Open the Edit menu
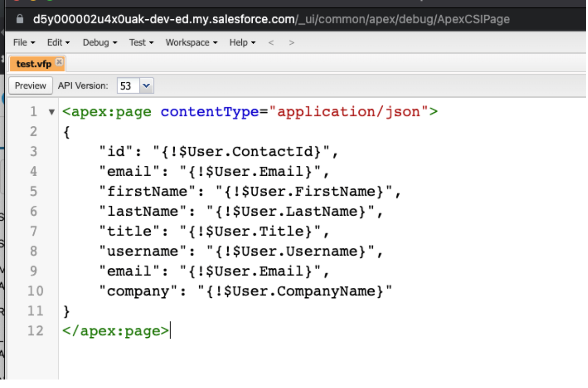 (x=58, y=42)
